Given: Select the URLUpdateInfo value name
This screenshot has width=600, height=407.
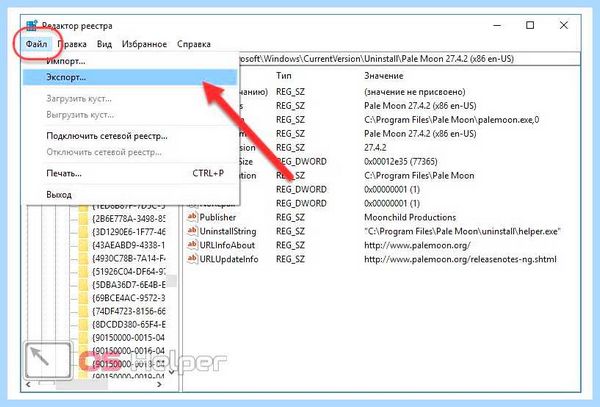Looking at the screenshot, I should (229, 259).
